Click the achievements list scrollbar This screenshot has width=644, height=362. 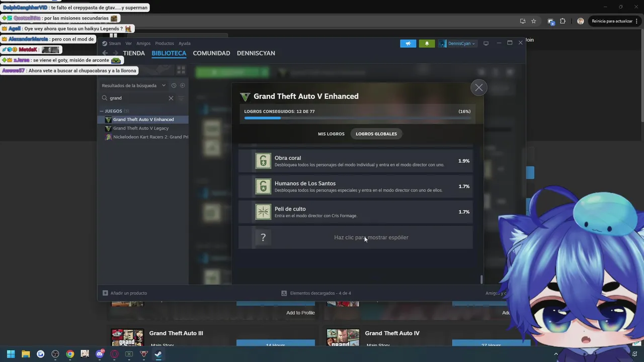pos(481,279)
